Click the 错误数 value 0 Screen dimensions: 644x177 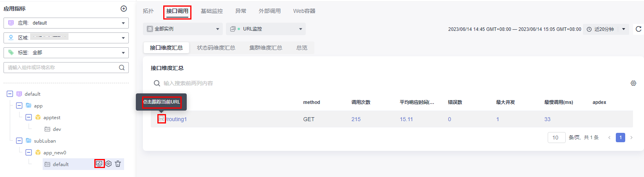(449, 119)
